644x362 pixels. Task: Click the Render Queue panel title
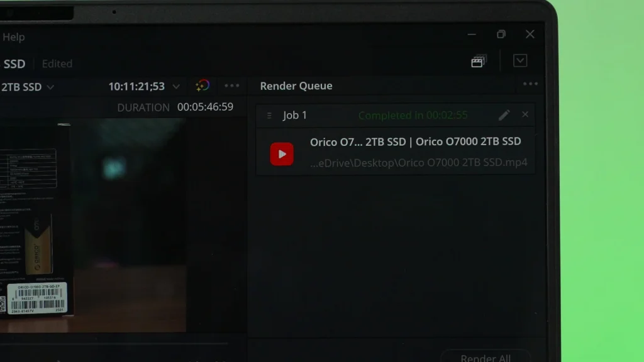click(296, 85)
